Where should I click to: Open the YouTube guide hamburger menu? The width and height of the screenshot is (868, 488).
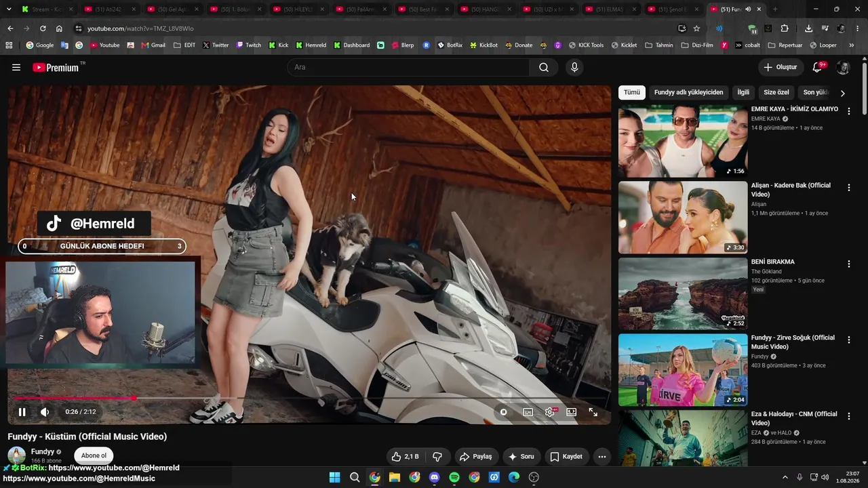[x=16, y=67]
